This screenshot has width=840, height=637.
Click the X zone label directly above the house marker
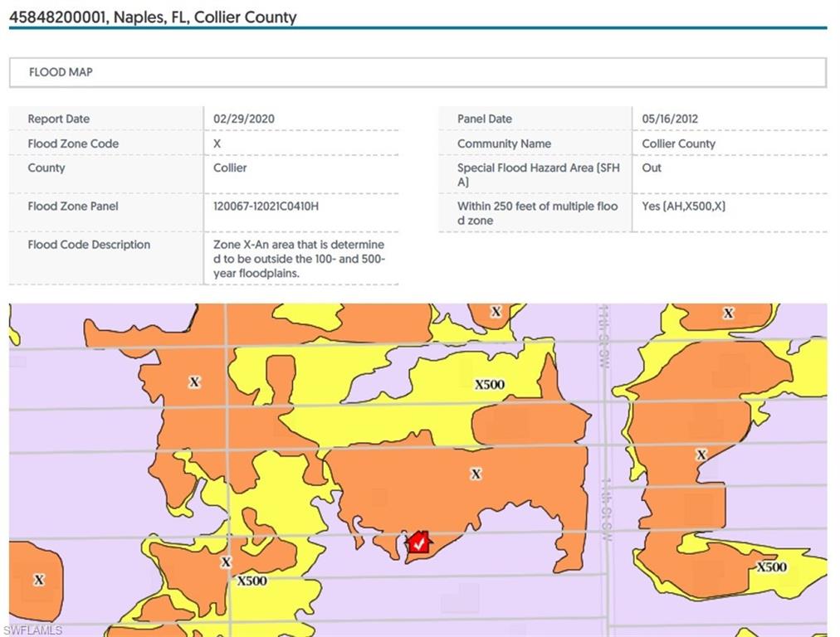click(x=476, y=474)
